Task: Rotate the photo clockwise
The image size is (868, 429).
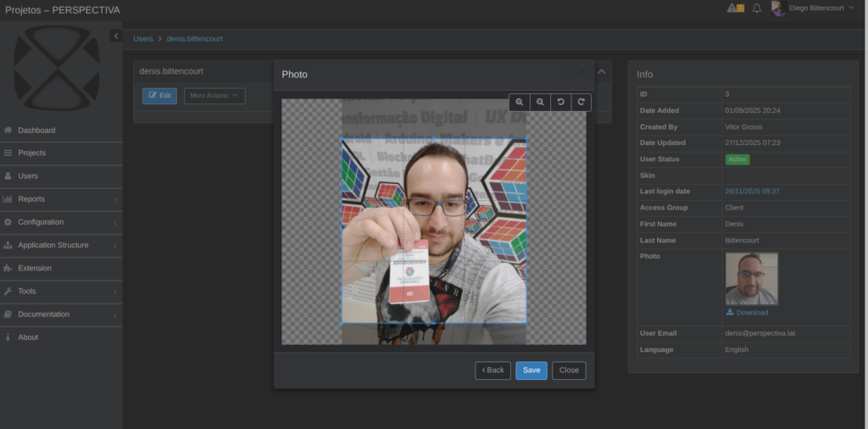Action: click(x=581, y=102)
